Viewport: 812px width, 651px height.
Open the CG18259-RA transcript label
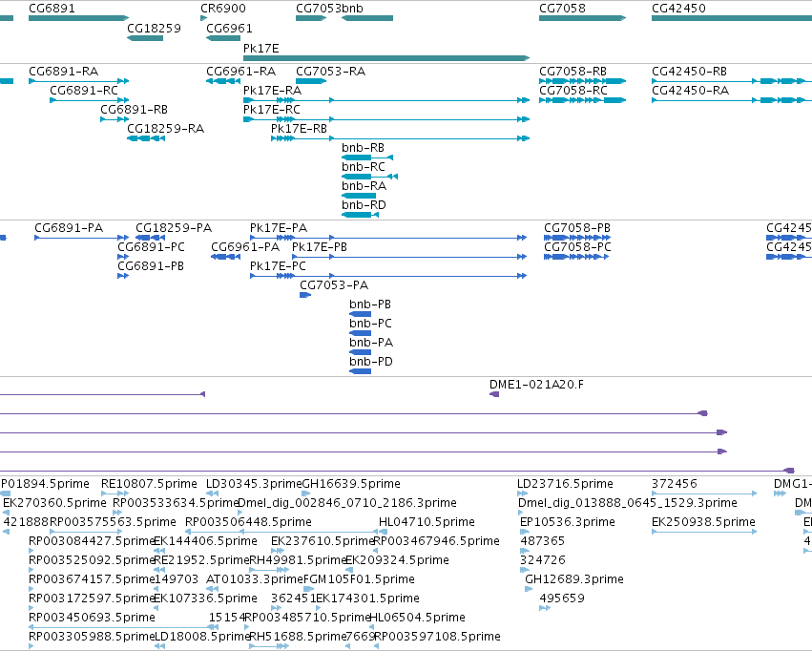166,129
